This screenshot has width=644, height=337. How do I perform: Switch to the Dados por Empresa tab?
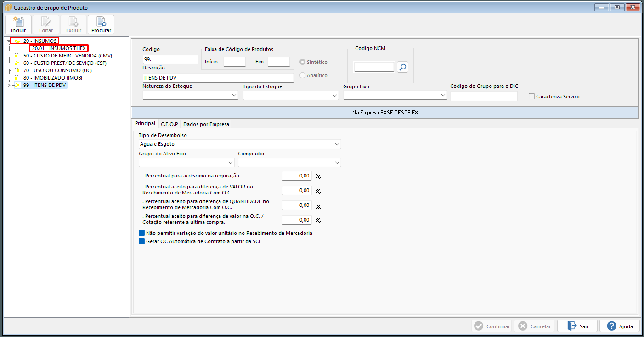point(206,124)
